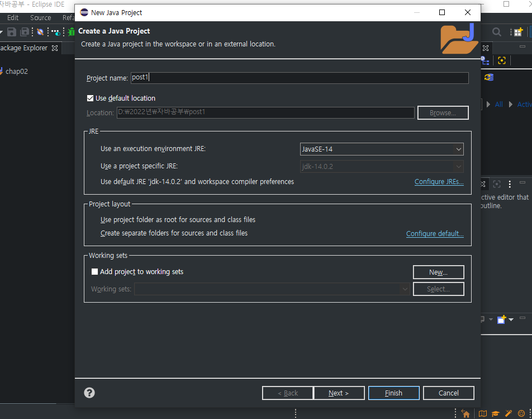
Task: Minimize the Outline view
Action: [x=522, y=182]
